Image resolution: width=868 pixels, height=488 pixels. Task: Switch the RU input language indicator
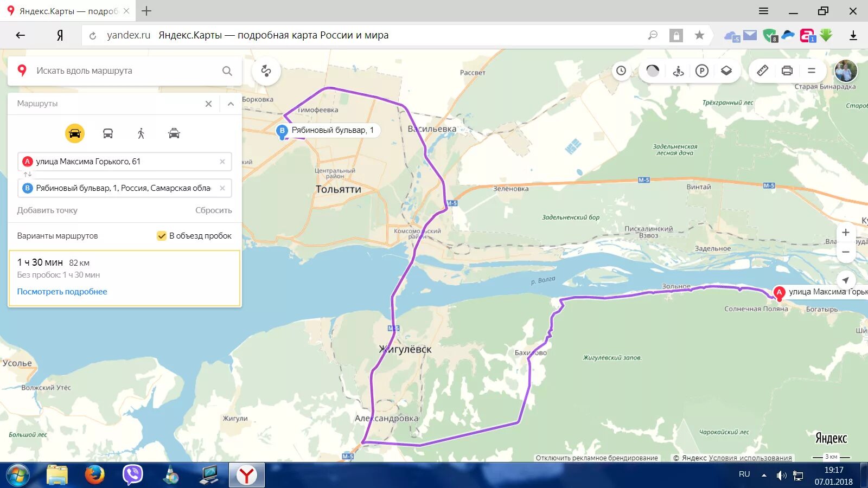(744, 474)
